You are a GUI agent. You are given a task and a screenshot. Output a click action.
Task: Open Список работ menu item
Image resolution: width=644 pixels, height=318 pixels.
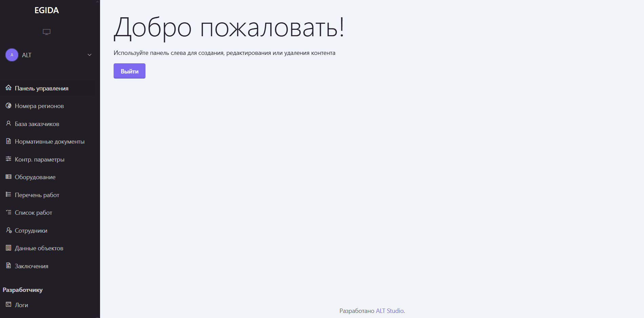click(x=33, y=213)
